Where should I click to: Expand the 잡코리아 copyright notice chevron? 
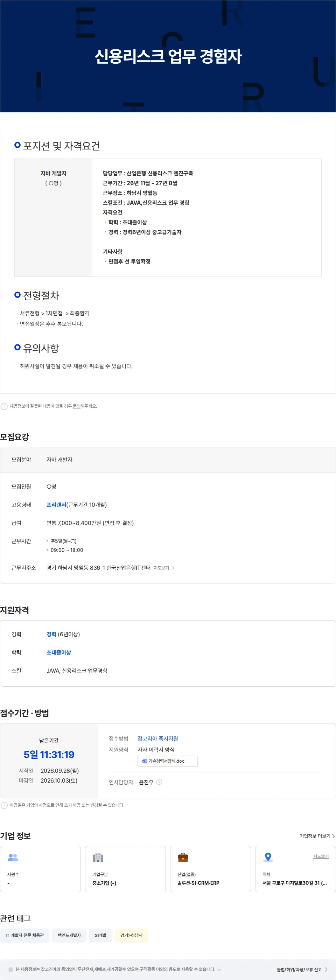[219, 969]
